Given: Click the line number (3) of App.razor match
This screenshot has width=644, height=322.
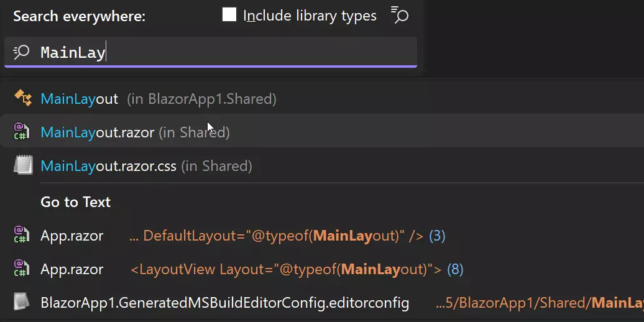Looking at the screenshot, I should coord(437,236).
